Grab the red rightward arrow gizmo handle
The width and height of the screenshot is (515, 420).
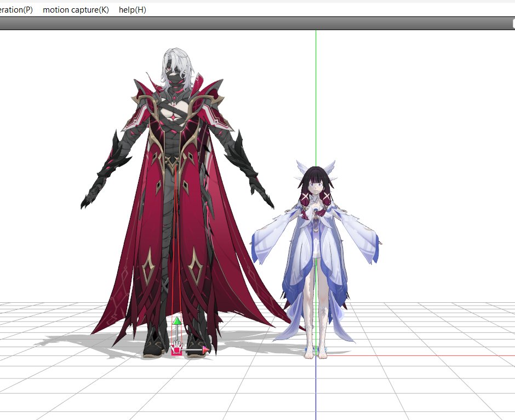pyautogui.click(x=205, y=349)
